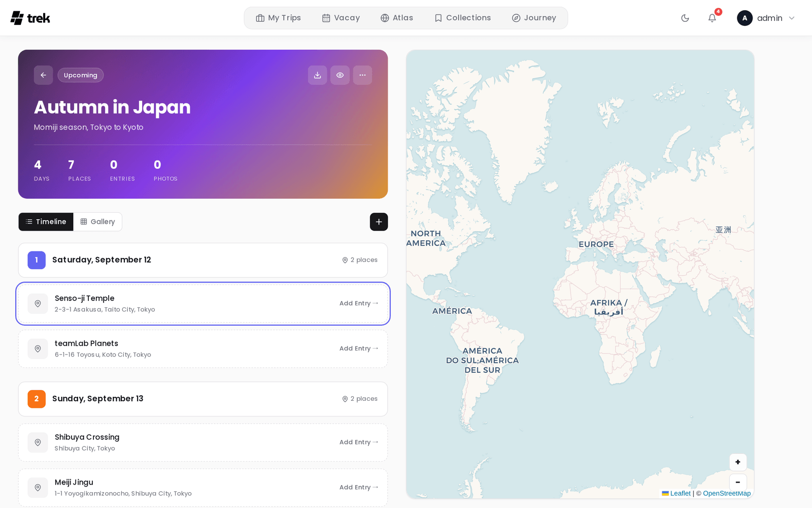Click the back arrow in trip header
This screenshot has width=812, height=508.
coord(43,75)
